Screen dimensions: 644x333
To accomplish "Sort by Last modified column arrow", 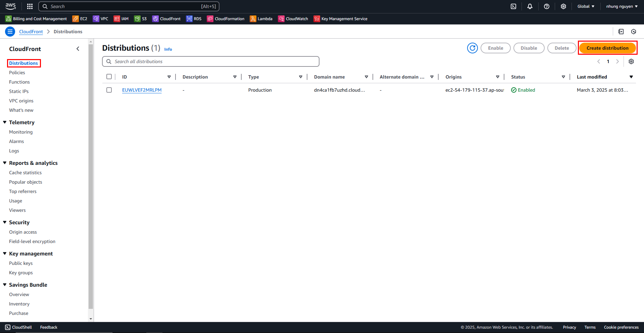I will (x=631, y=77).
